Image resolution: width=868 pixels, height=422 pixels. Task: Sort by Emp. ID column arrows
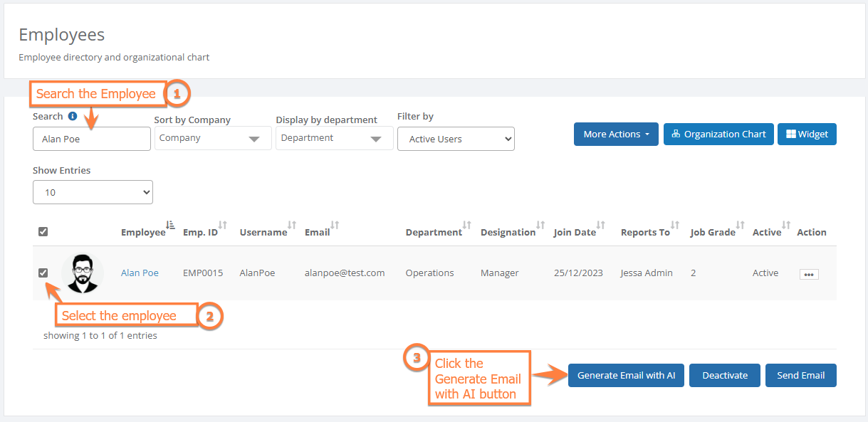222,225
